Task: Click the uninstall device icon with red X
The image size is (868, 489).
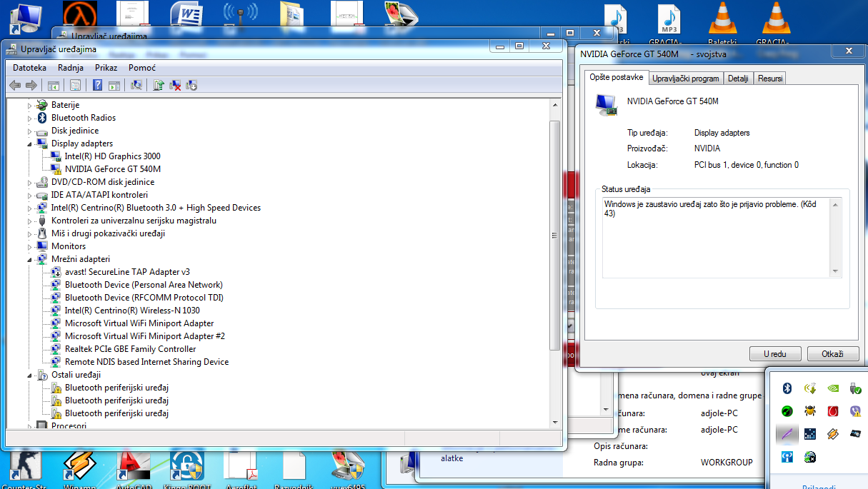Action: (x=175, y=86)
